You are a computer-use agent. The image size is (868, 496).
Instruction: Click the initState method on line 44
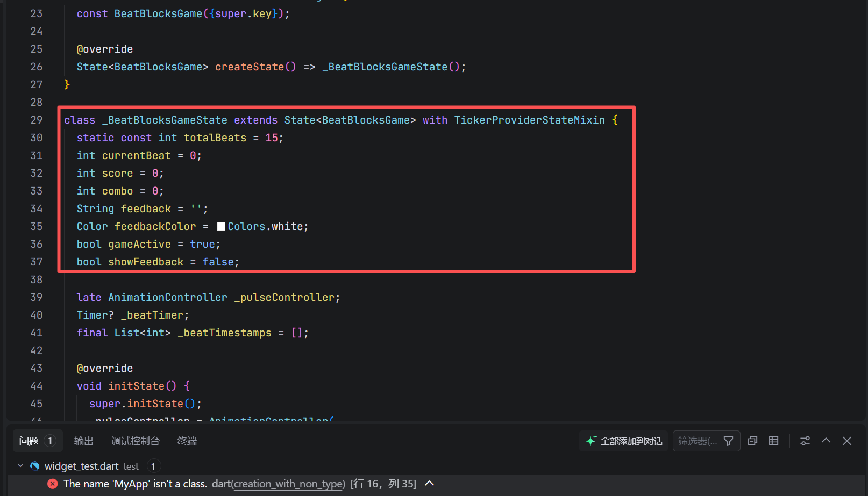point(137,386)
